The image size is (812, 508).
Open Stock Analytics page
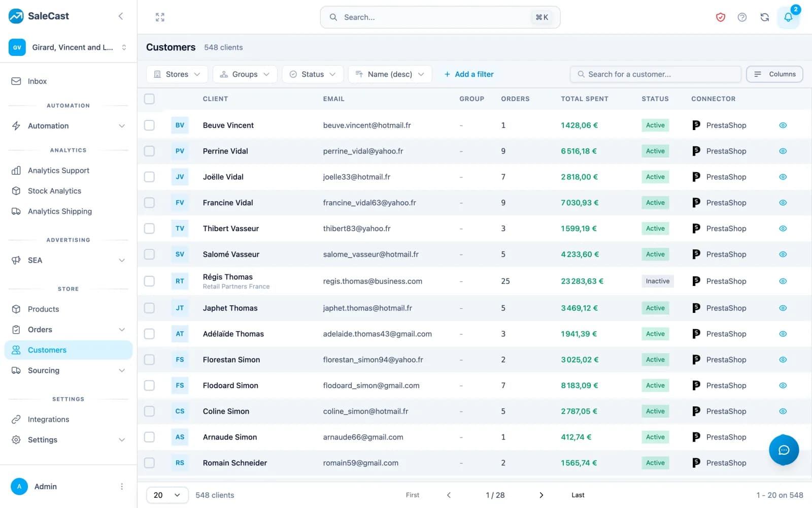(x=68, y=191)
